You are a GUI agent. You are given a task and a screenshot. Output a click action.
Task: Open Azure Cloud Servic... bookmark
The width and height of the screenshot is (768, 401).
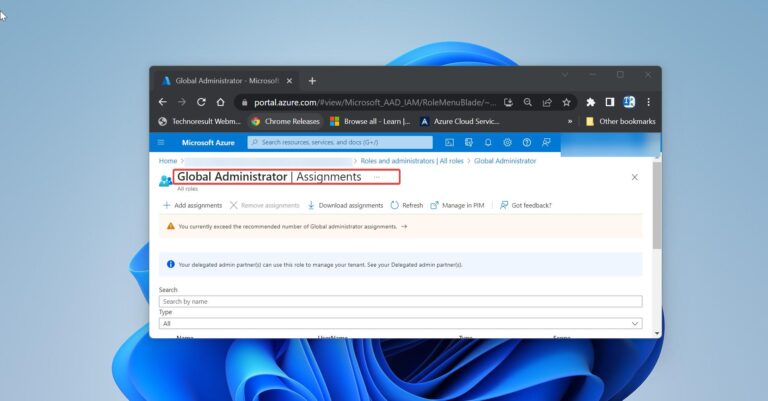pos(460,121)
